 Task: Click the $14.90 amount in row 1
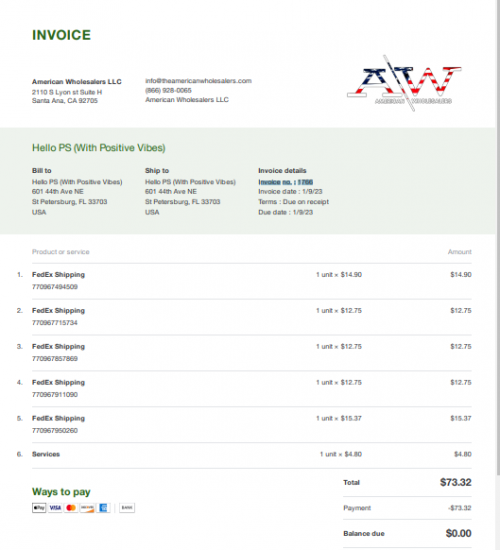click(461, 275)
